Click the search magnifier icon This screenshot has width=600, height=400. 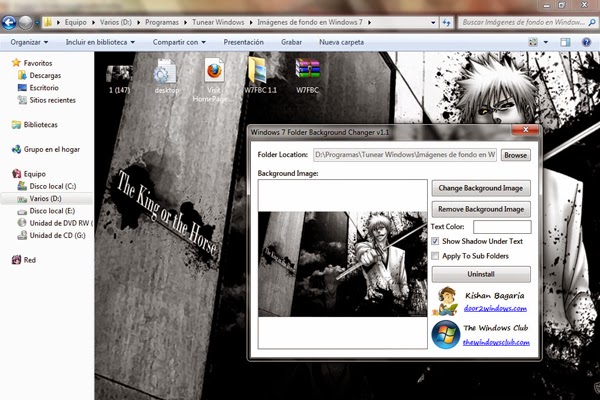[592, 23]
